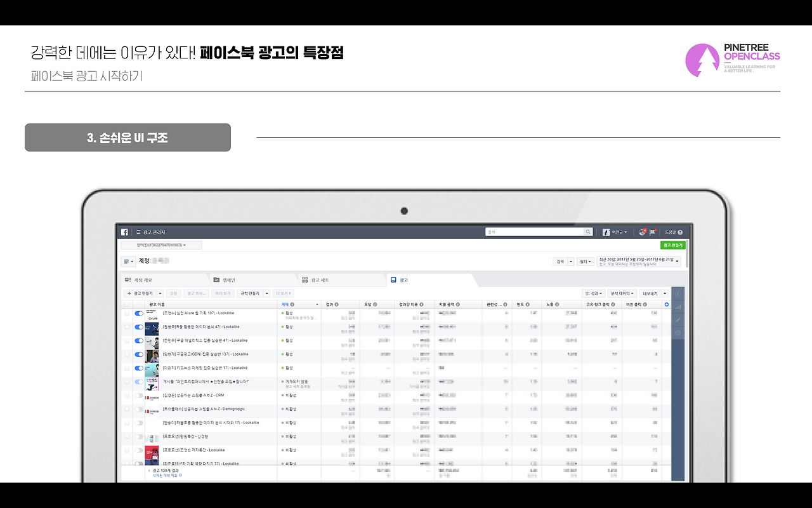This screenshot has width=812, height=508.
Task: Click the business alerts flag icon
Action: click(x=652, y=232)
